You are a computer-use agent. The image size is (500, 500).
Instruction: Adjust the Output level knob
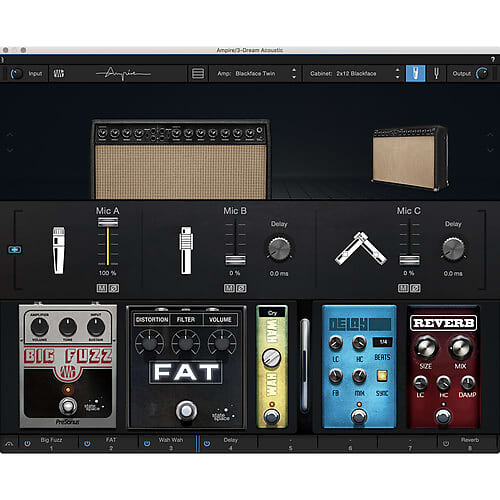pos(482,73)
